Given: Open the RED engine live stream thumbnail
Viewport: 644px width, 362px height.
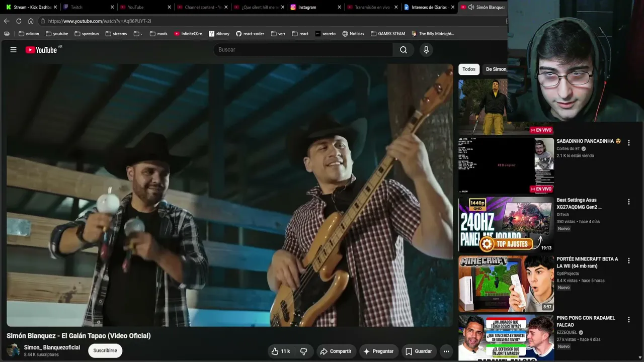Looking at the screenshot, I should [506, 165].
